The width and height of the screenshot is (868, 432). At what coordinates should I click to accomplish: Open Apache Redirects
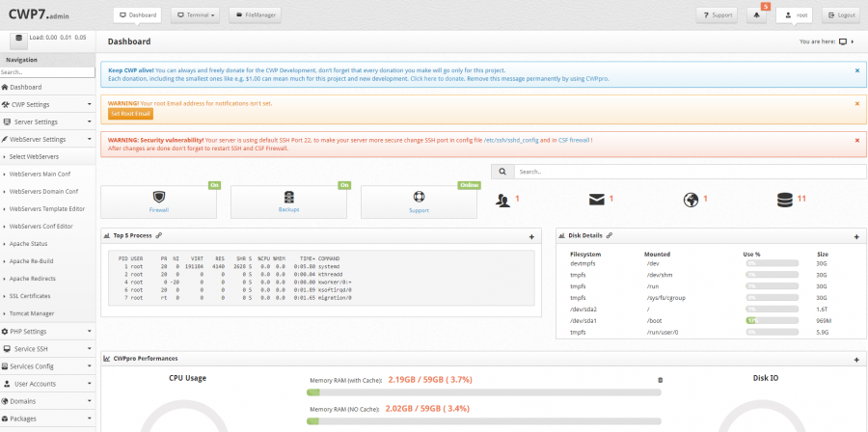47,279
